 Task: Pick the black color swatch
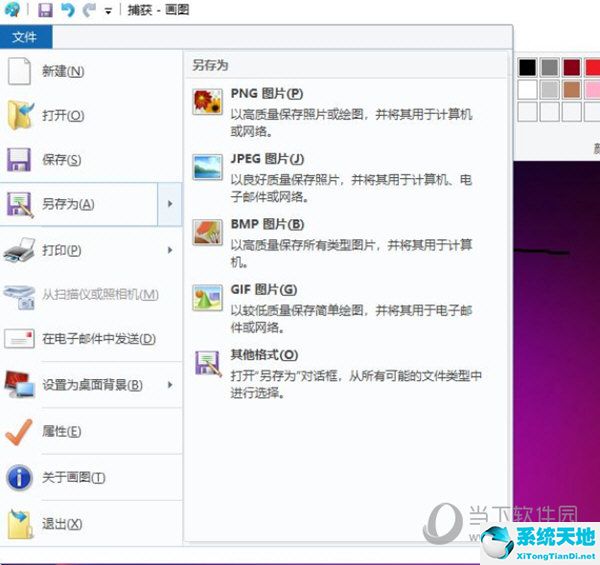527,68
